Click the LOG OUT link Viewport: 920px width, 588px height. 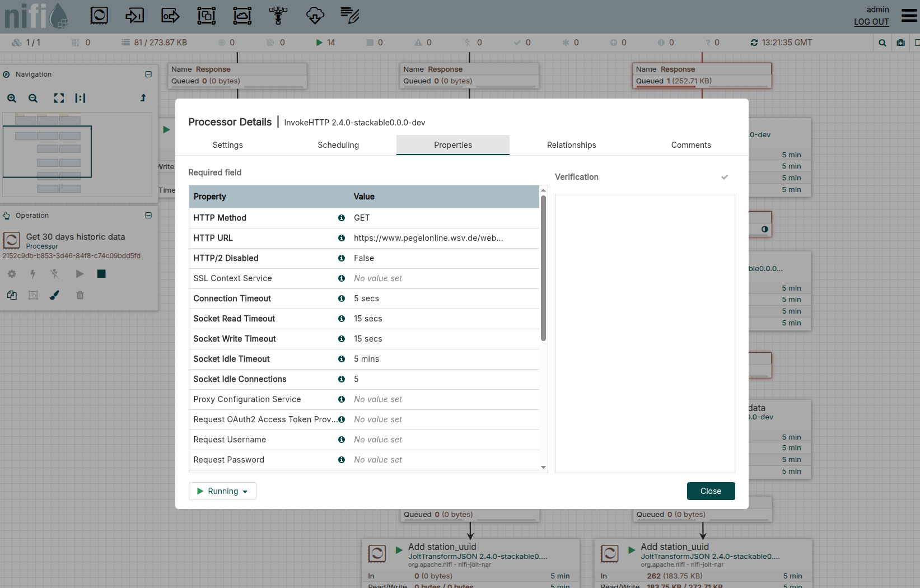point(871,22)
